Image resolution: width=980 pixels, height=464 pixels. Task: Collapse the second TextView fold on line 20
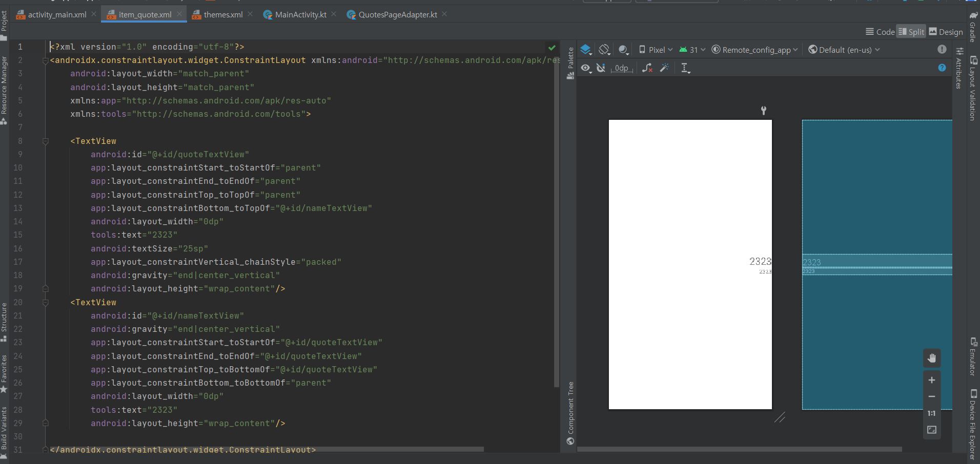(x=45, y=302)
